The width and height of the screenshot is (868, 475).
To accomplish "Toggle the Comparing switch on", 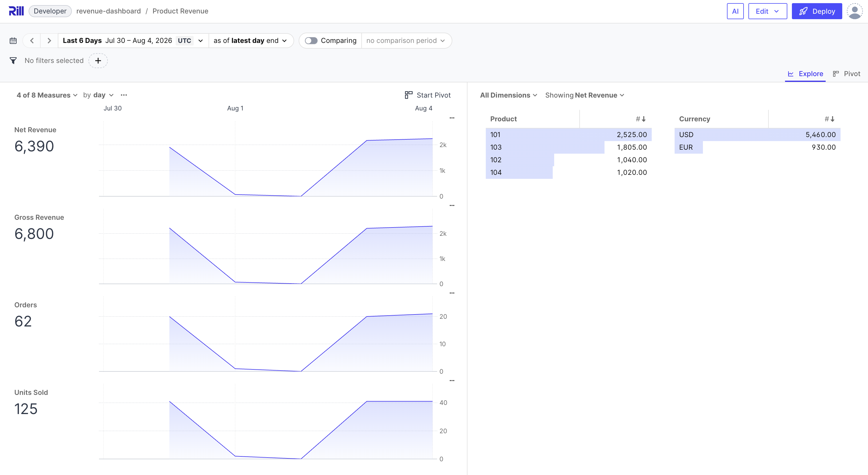I will [311, 41].
